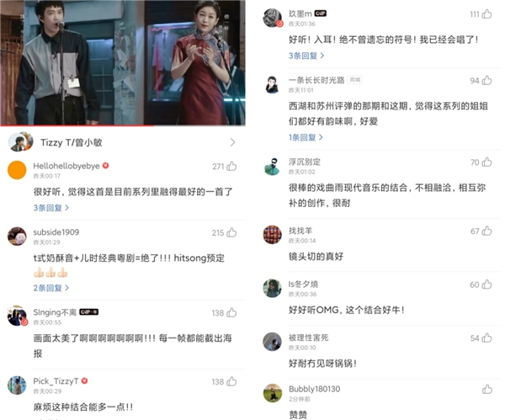Toggle like on Is冬夕烧's comment
Screen dimensions: 505x420
[486, 284]
